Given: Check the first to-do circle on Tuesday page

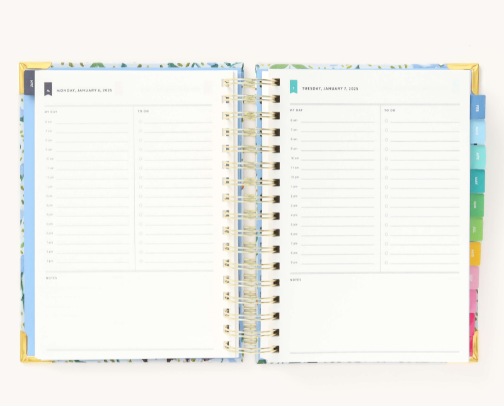Looking at the screenshot, I should click(x=386, y=121).
